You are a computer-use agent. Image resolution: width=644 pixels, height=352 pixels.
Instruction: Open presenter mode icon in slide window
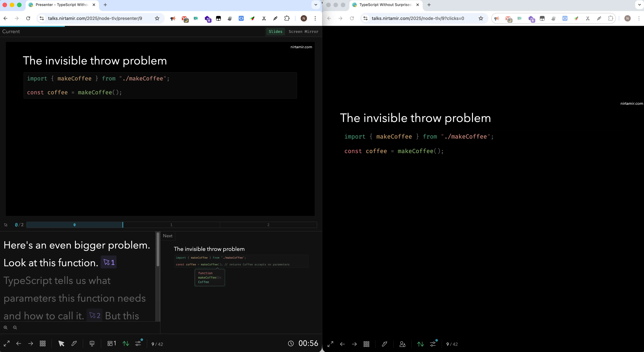(x=402, y=344)
